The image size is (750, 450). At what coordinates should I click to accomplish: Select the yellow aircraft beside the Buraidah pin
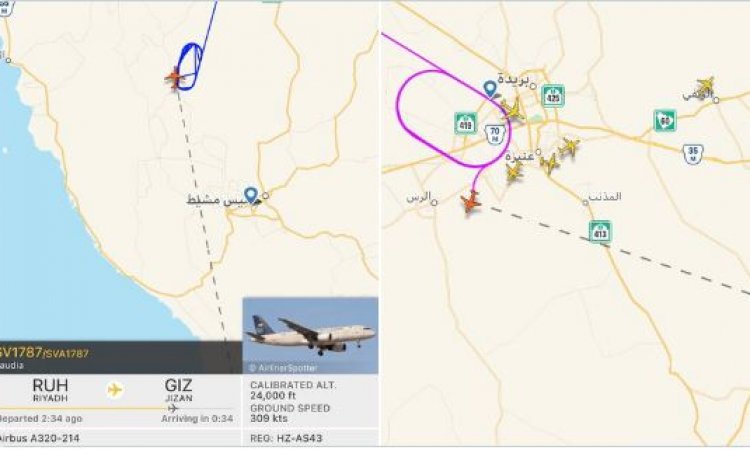(513, 110)
